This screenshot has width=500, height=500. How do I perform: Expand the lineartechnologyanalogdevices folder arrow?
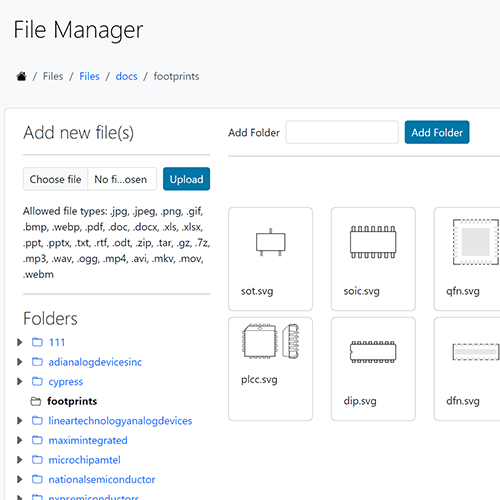point(20,421)
